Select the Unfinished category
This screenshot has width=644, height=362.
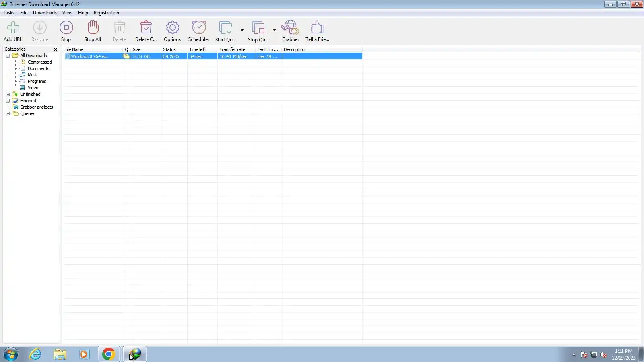[x=30, y=94]
